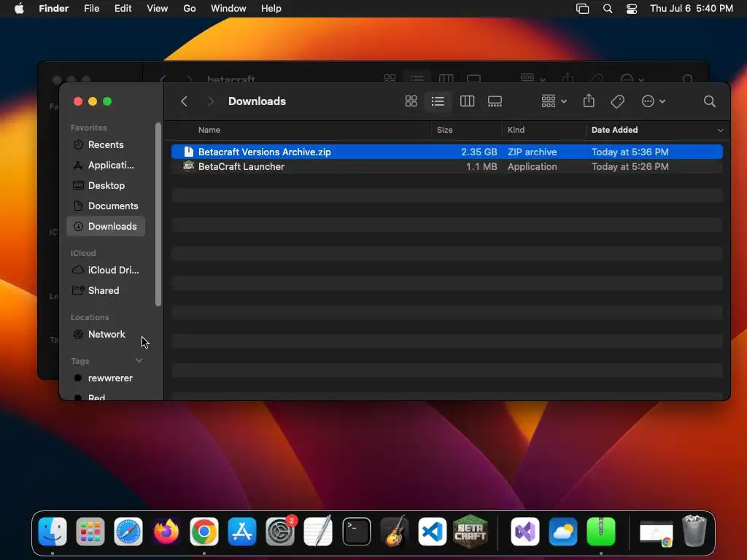Open the Go menu
This screenshot has width=747, height=560.
pos(190,9)
